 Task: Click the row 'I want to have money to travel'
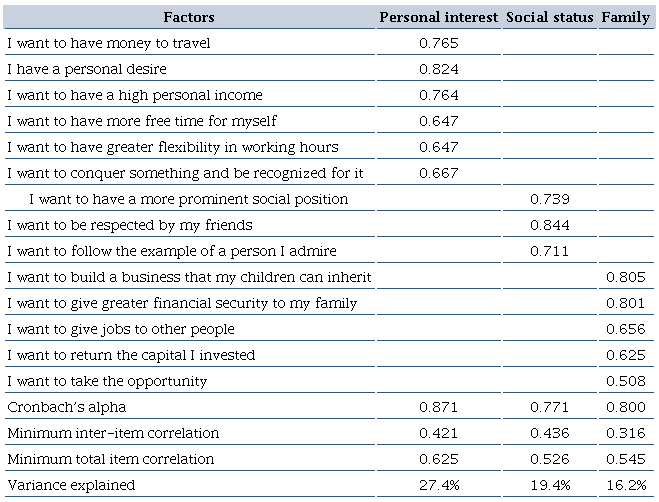coord(108,43)
